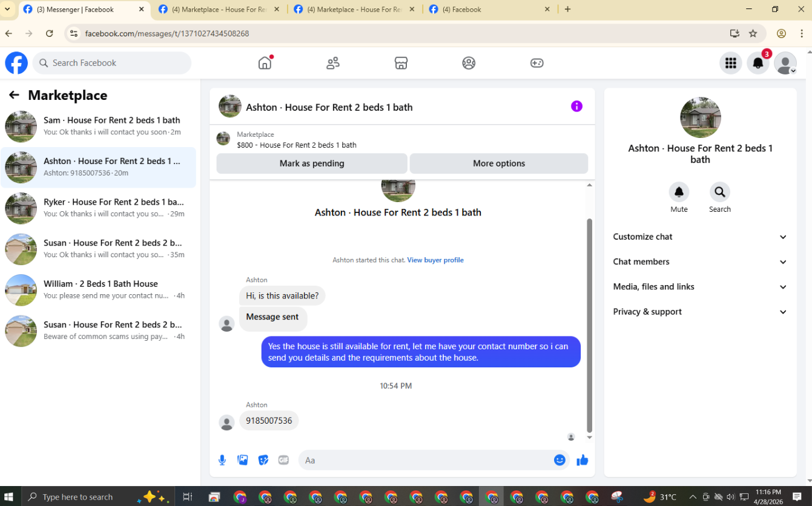Open Susan conversation from 35m ago
The image size is (812, 506).
tap(99, 249)
